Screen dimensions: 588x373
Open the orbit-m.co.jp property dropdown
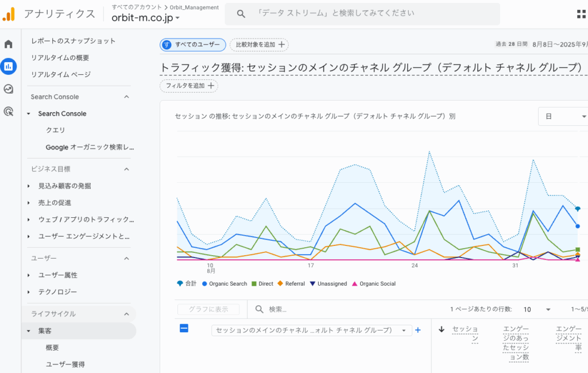click(x=146, y=17)
